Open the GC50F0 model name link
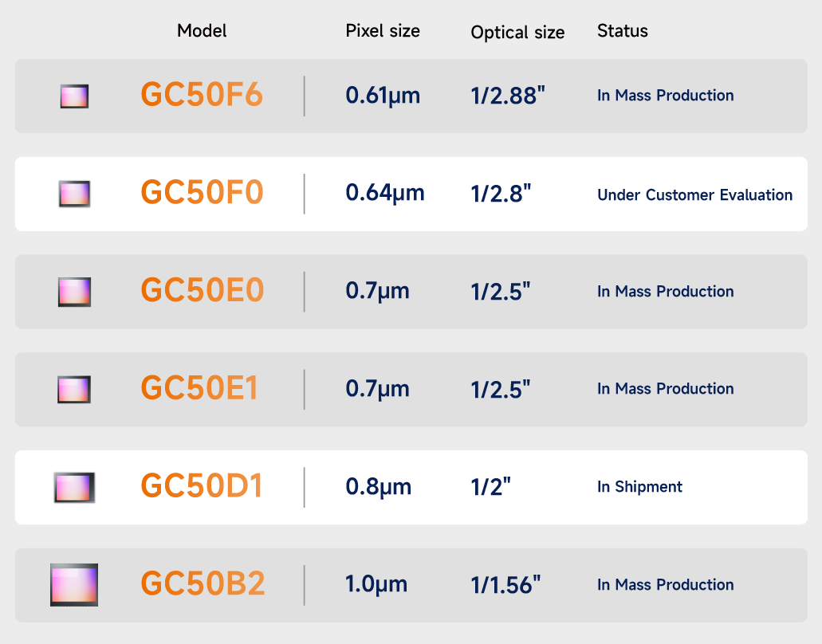 (202, 194)
